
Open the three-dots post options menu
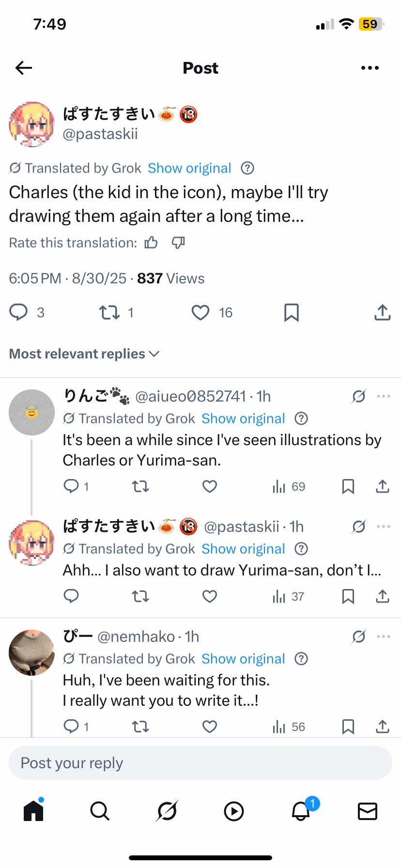(x=370, y=68)
